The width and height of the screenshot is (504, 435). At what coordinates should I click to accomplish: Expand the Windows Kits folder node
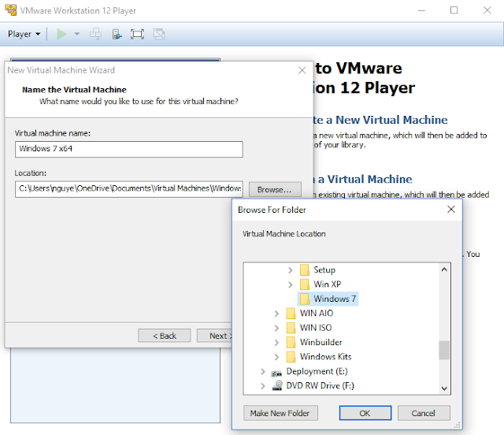pyautogui.click(x=276, y=357)
